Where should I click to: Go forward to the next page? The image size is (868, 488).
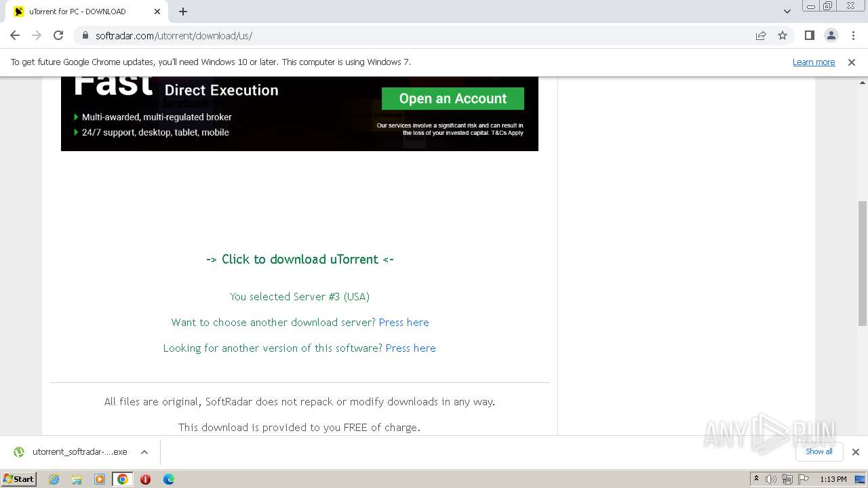pos(37,35)
